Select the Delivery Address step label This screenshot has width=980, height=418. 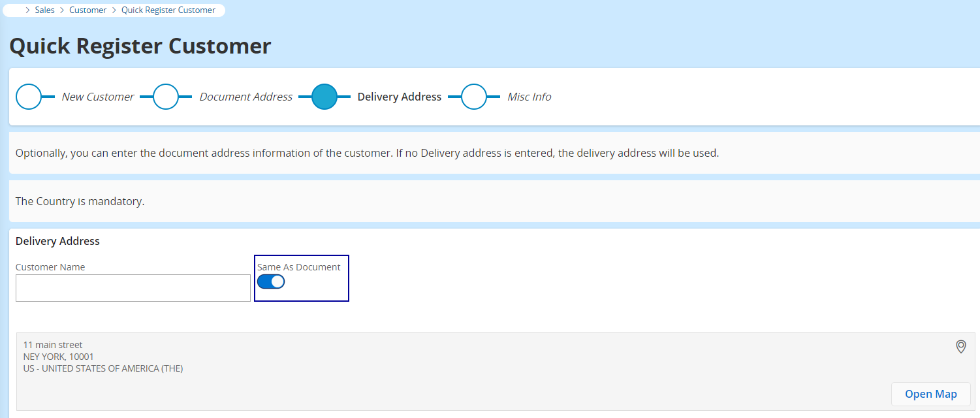coord(399,97)
